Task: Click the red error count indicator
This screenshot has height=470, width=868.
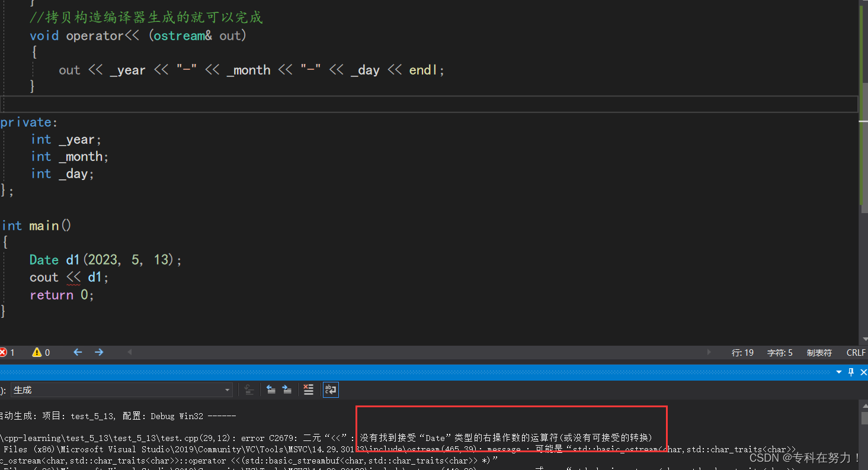Action: tap(7, 352)
